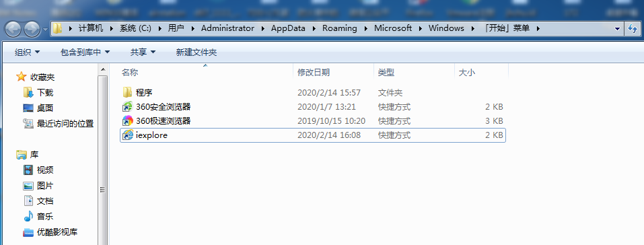Expand arrow after 「开始」菜单 in path

point(538,29)
